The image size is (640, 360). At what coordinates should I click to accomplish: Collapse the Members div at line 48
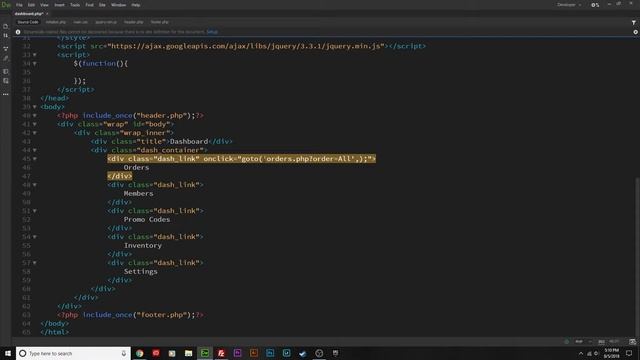point(35,185)
